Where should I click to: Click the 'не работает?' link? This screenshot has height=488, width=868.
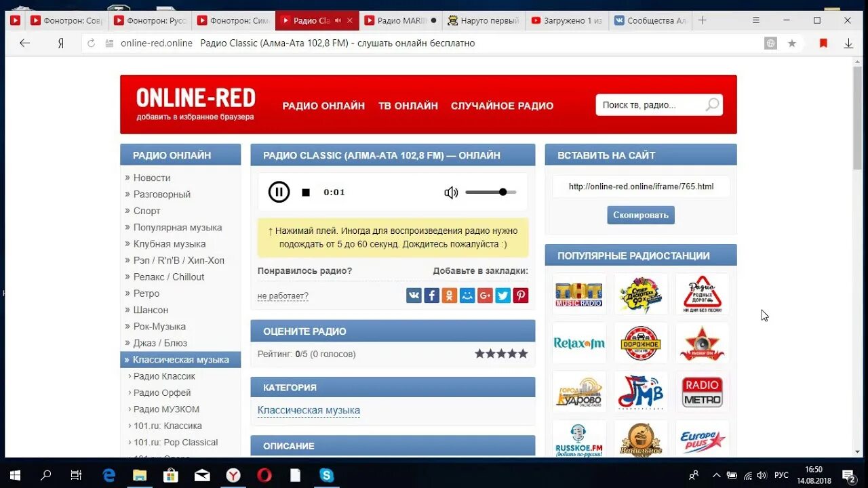[283, 296]
